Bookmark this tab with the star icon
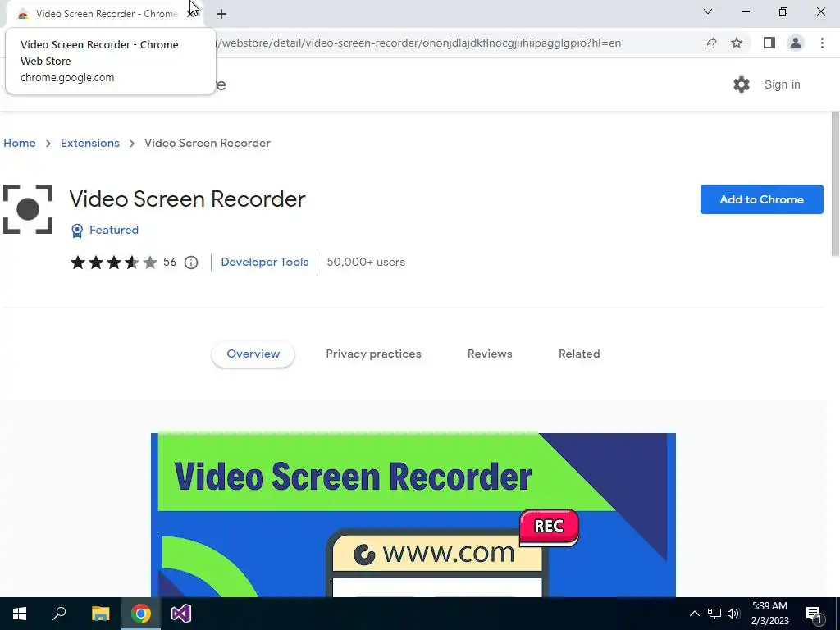The image size is (840, 630). [x=737, y=43]
